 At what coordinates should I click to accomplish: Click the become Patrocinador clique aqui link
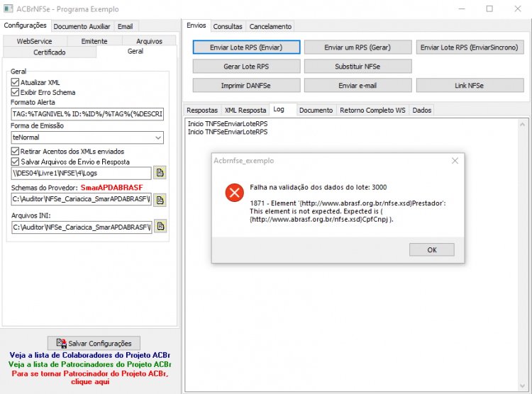click(x=90, y=378)
